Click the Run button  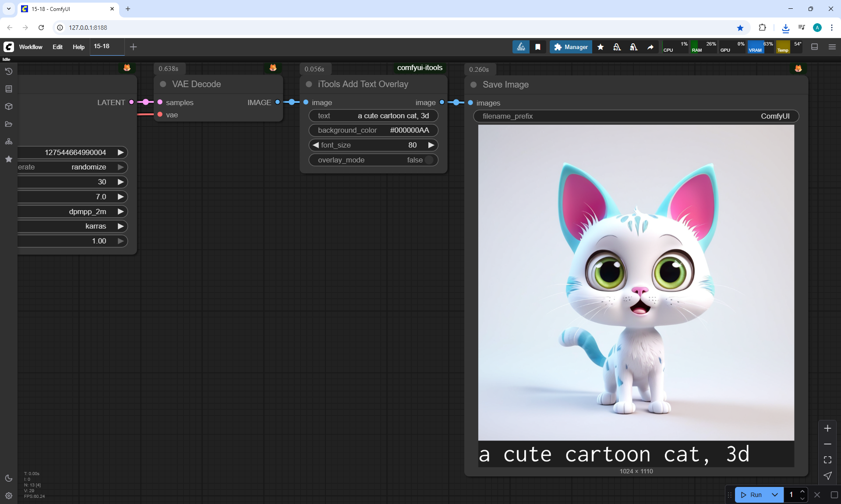(x=752, y=495)
